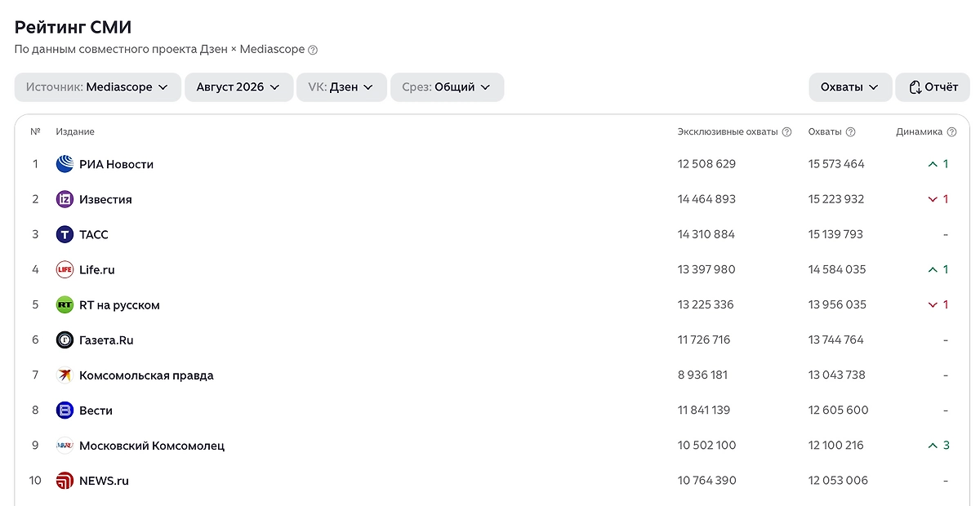The height and width of the screenshot is (506, 980).
Task: Click reach value 12 053 006
Action: [838, 481]
